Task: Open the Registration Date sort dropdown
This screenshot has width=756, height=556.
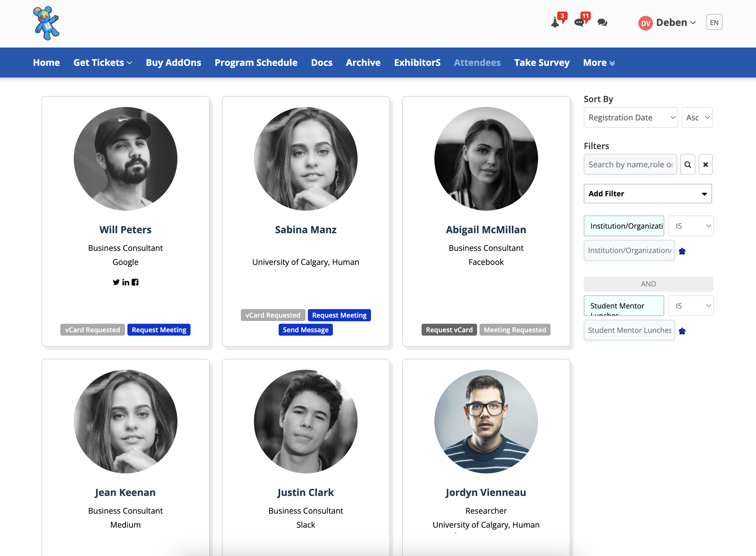Action: click(630, 117)
